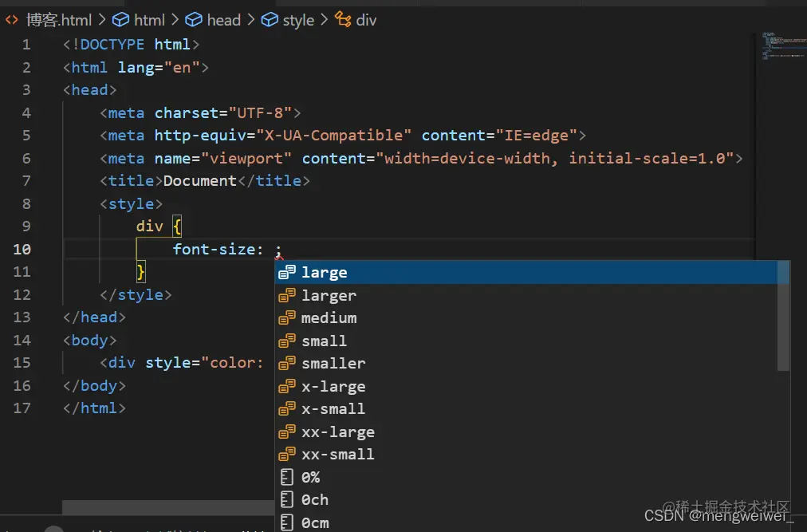807x532 pixels.
Task: Click the div selector icon in breadcrumb
Action: click(x=343, y=20)
